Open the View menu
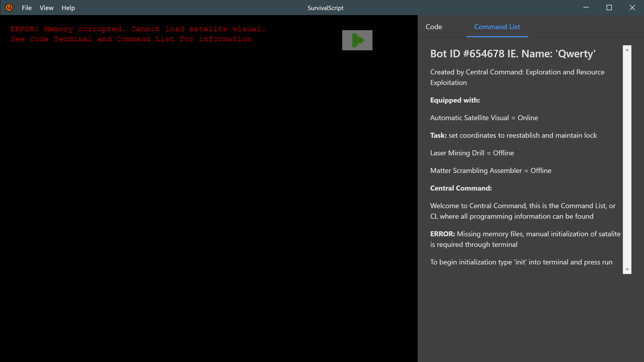The height and width of the screenshot is (362, 644). pyautogui.click(x=47, y=8)
